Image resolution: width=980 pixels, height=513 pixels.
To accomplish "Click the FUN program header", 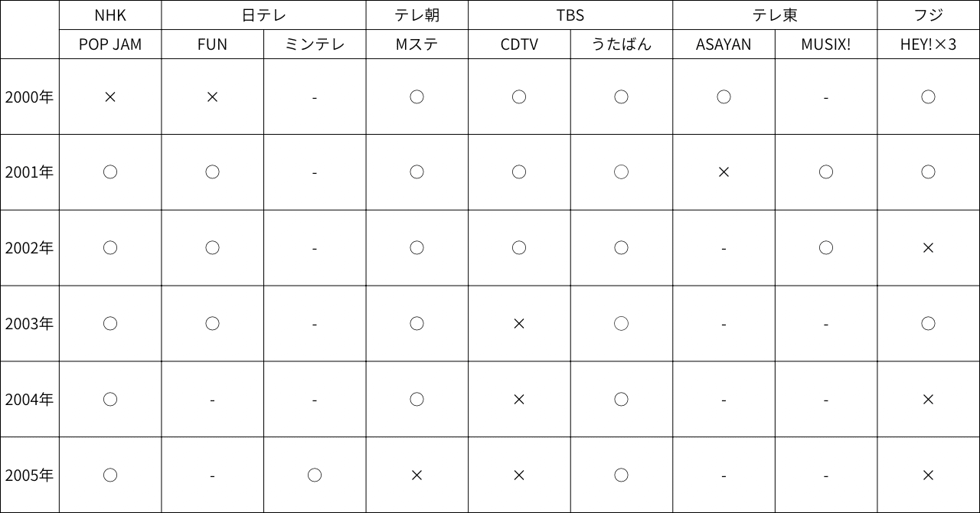I will coord(212,44).
